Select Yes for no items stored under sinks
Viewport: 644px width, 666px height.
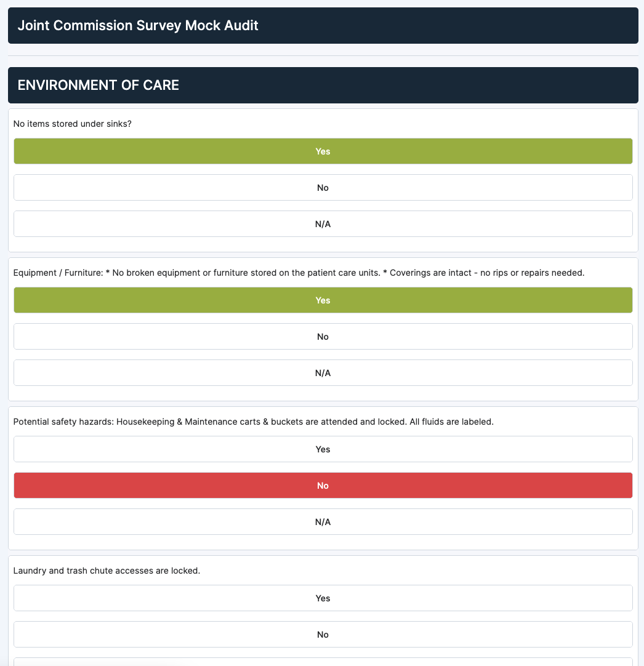click(323, 151)
